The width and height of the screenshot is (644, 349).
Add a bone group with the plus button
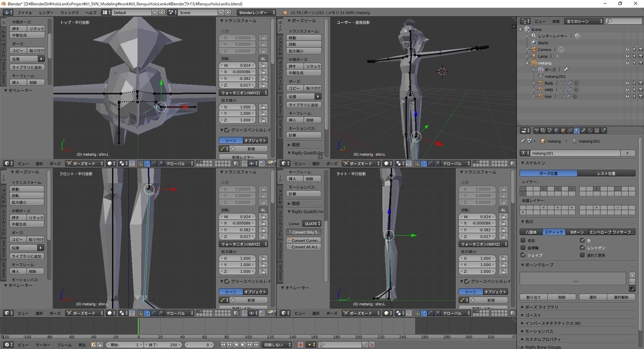click(632, 275)
